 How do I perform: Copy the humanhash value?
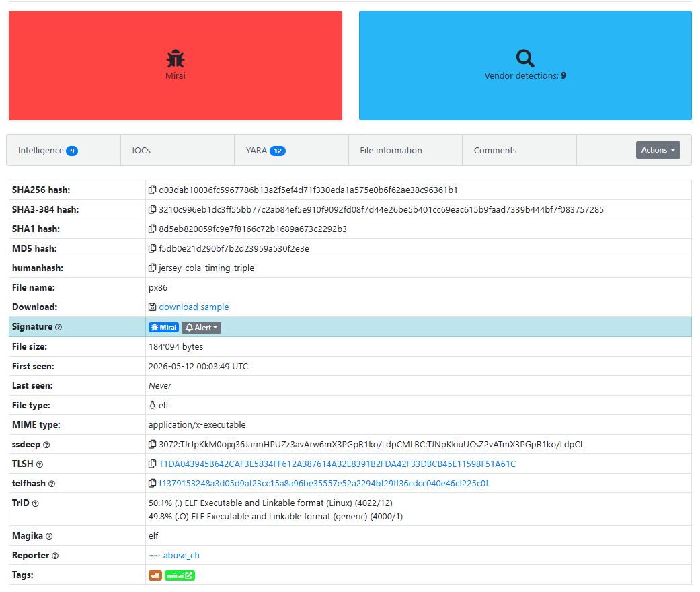(x=152, y=268)
